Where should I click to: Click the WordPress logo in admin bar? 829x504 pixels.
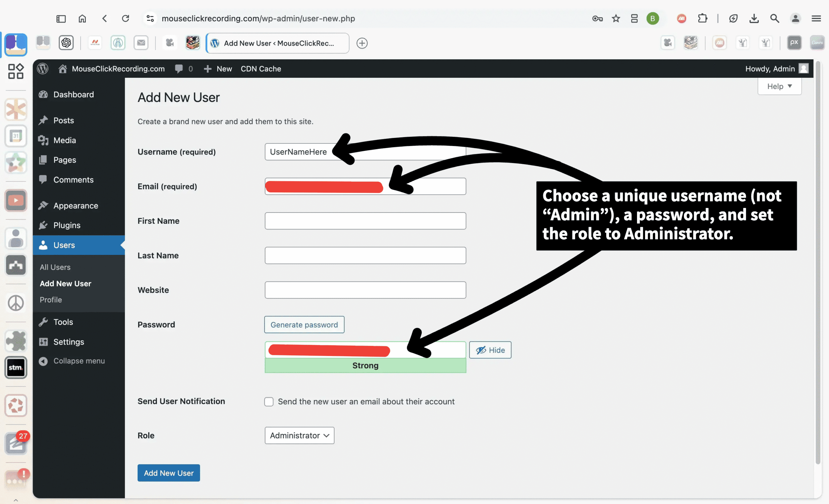tap(43, 69)
